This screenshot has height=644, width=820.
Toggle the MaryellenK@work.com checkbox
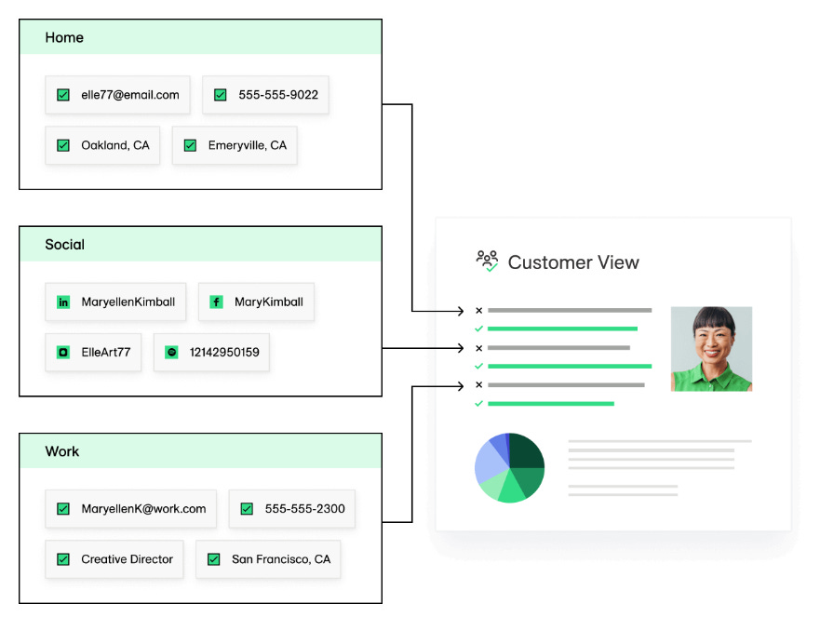(63, 509)
